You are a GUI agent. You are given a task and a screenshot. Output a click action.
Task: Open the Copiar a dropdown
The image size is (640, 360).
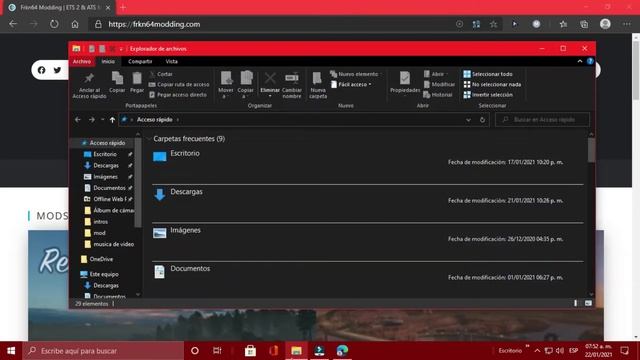click(x=246, y=84)
